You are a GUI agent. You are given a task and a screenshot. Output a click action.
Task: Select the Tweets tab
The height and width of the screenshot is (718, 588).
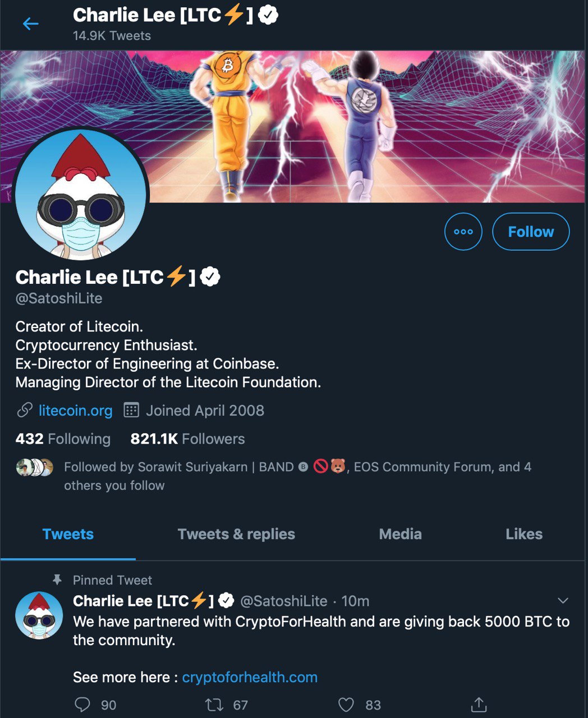pyautogui.click(x=68, y=534)
